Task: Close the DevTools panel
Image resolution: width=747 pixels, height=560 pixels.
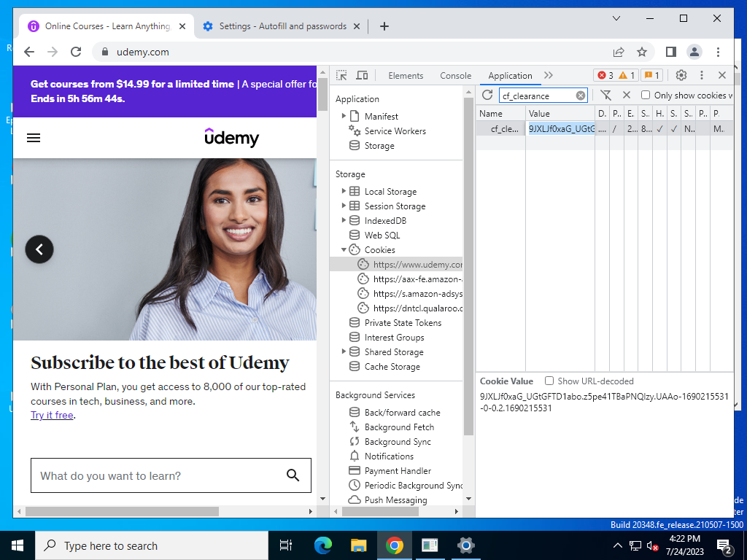Action: pyautogui.click(x=721, y=75)
